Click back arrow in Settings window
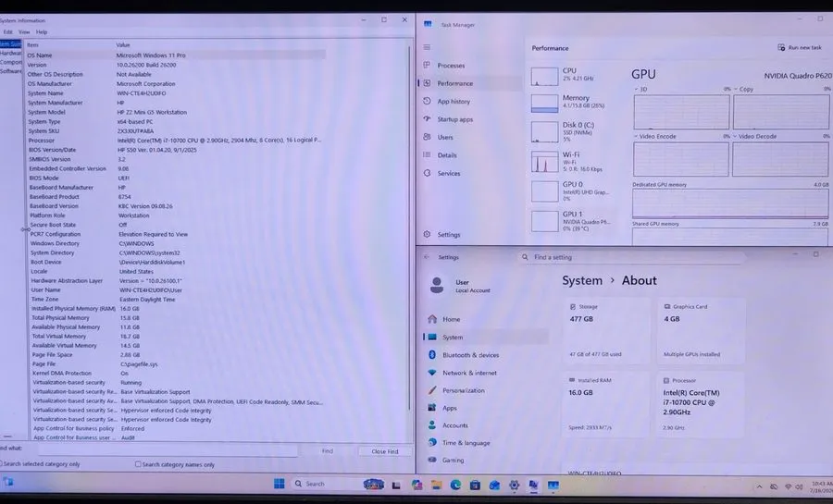This screenshot has height=504, width=833. click(x=427, y=257)
